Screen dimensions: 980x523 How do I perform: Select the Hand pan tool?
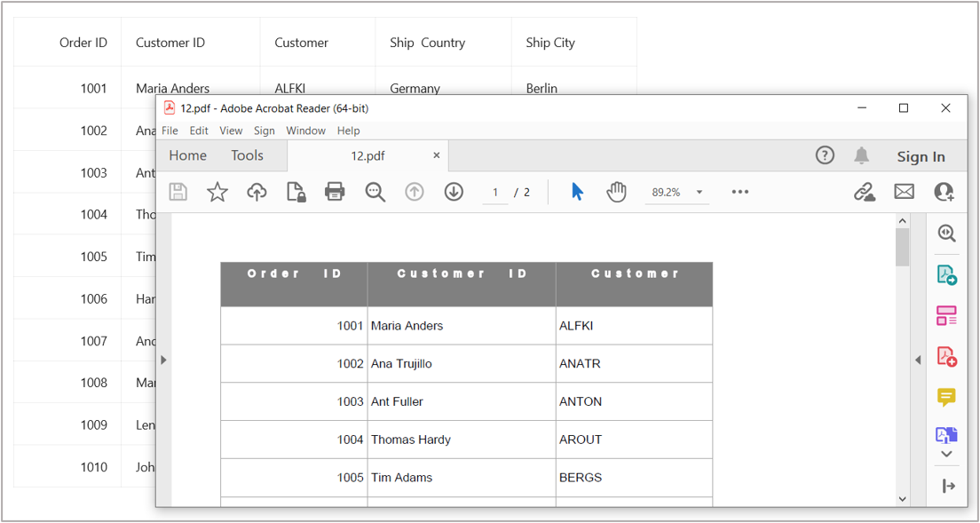pos(616,192)
